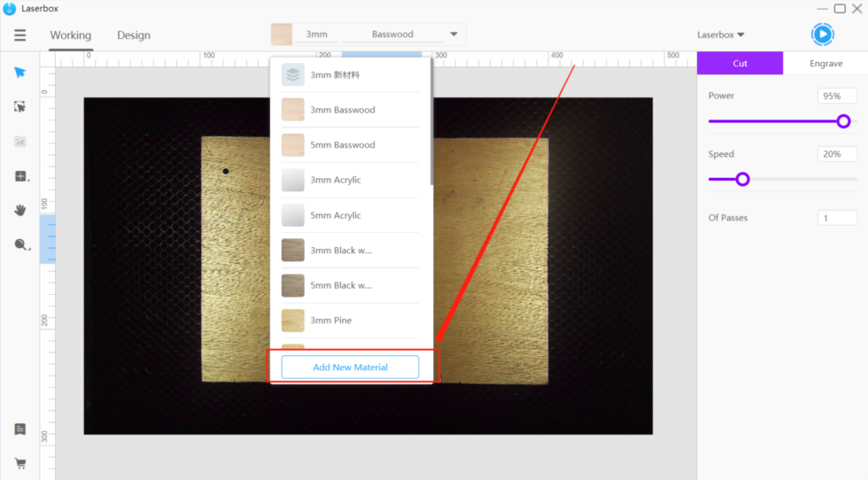This screenshot has height=480, width=868.
Task: Click the 5mm Acrylic swatch
Action: [293, 215]
